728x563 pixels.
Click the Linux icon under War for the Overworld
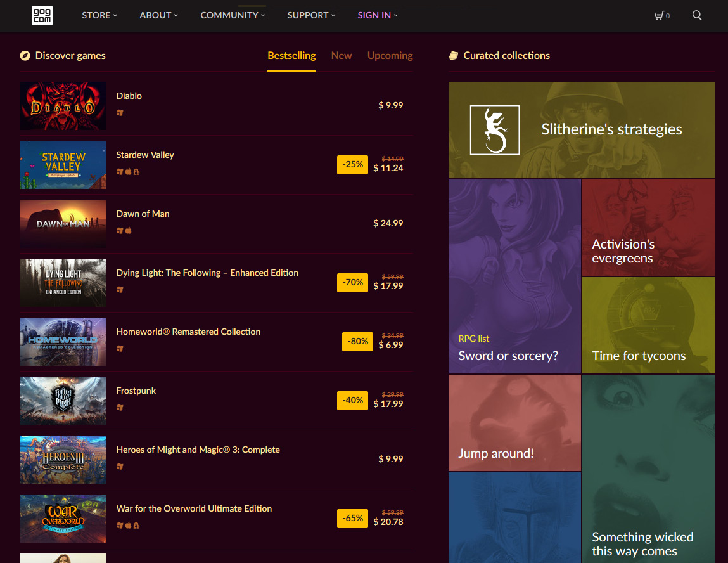click(136, 526)
